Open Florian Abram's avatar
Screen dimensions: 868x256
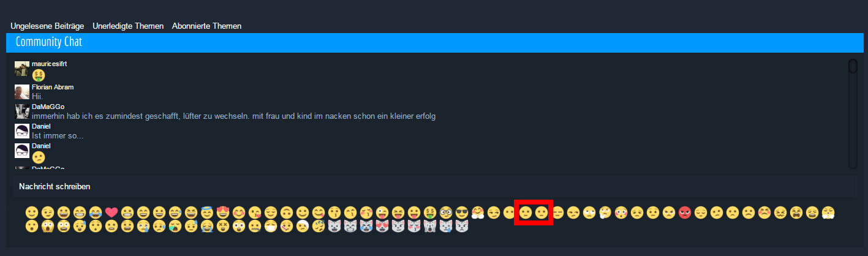point(22,92)
